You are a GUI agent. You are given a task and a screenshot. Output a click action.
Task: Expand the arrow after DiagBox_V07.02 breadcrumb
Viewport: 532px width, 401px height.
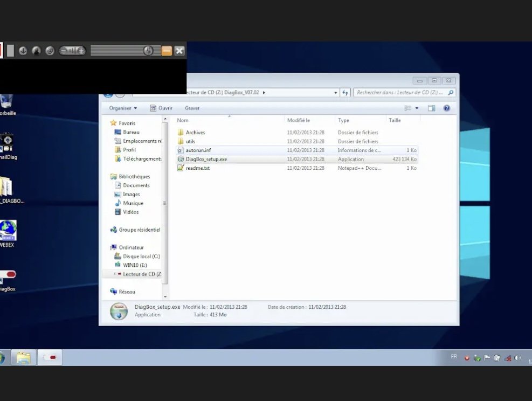pos(264,92)
